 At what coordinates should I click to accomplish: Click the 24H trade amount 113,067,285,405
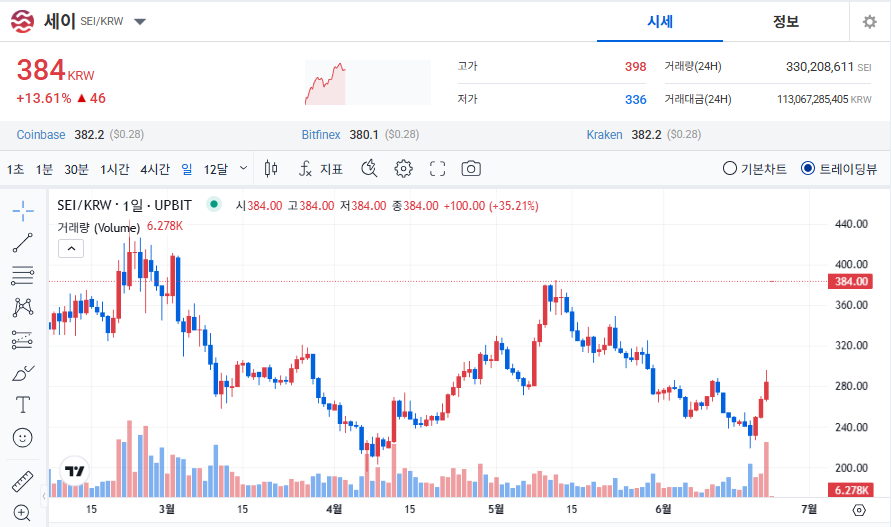813,99
